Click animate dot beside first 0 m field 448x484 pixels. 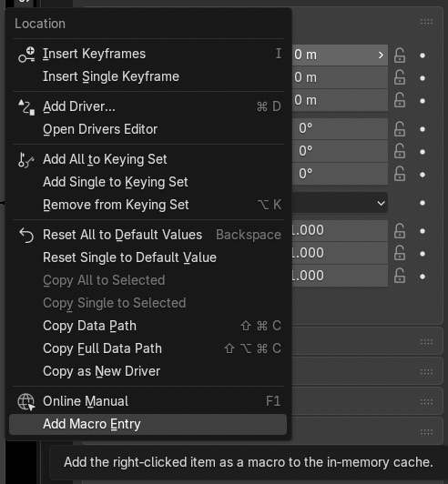click(423, 55)
